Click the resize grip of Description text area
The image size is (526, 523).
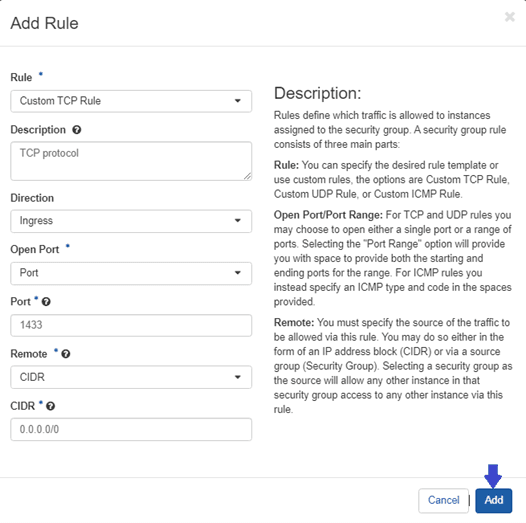pyautogui.click(x=248, y=176)
